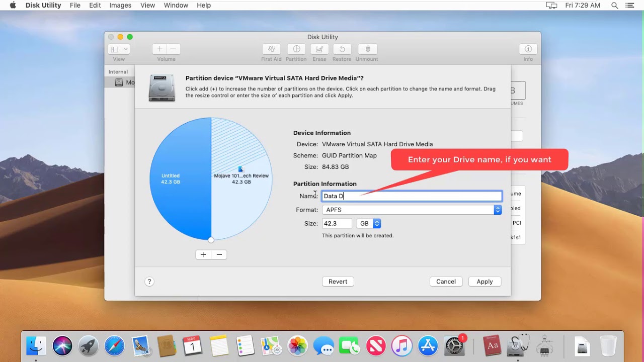This screenshot has height=362, width=644.
Task: Open the News app from the Dock
Action: point(375,346)
